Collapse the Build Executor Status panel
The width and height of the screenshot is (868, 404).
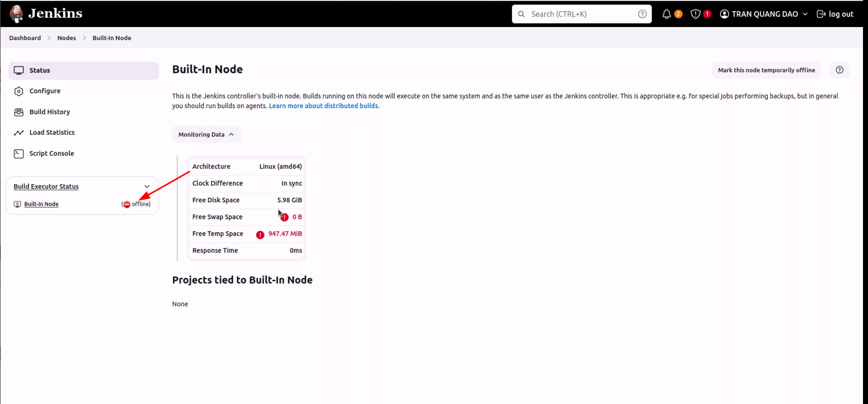click(x=147, y=187)
